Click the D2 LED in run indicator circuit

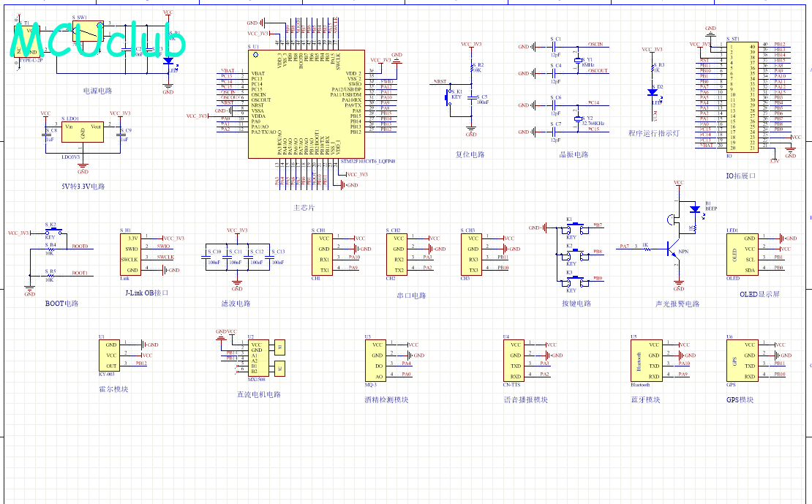(x=652, y=92)
